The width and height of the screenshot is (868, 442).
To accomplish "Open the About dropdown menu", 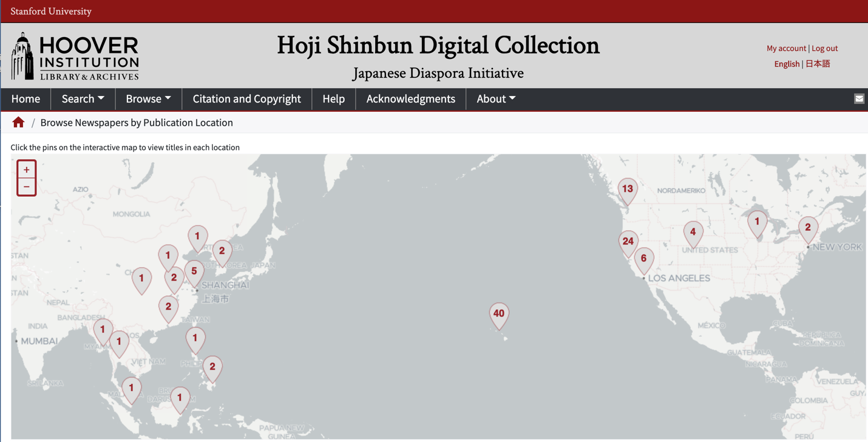I will [495, 99].
